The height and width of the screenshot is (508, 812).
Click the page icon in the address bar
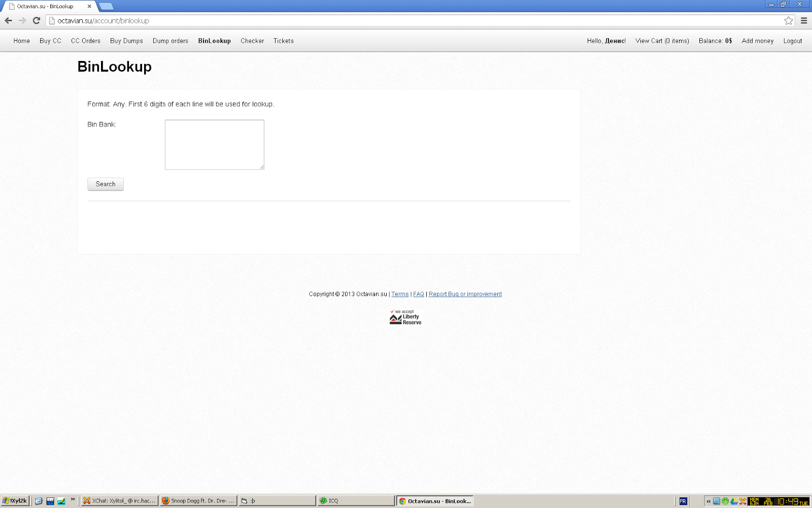tap(52, 21)
